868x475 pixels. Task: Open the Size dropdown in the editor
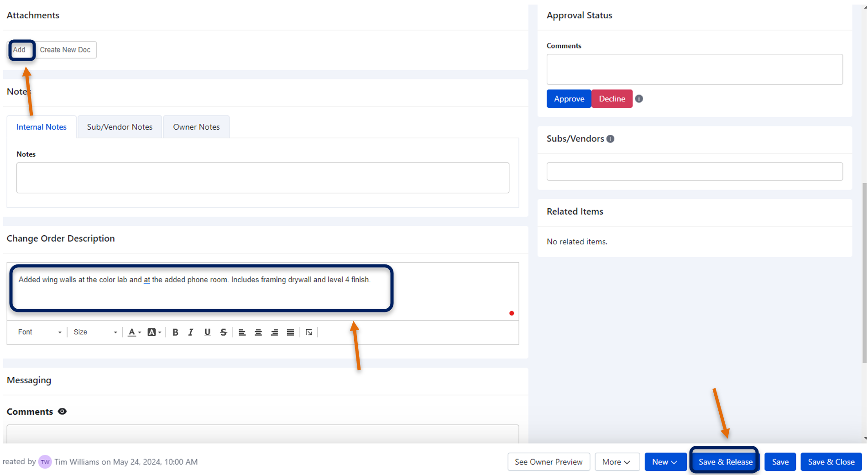94,332
